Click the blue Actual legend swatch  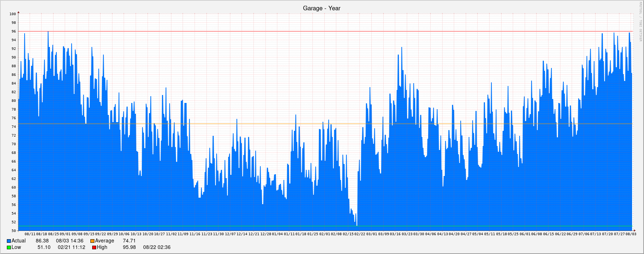point(9,241)
